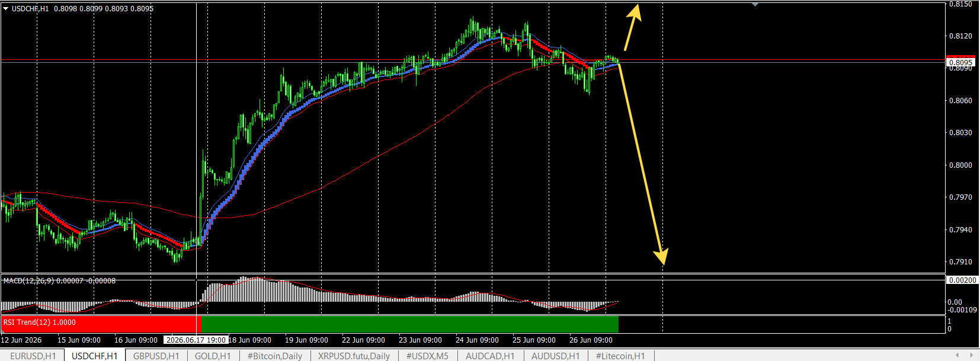Click the crosshair date label 2026.06.17 19:00

(x=196, y=340)
